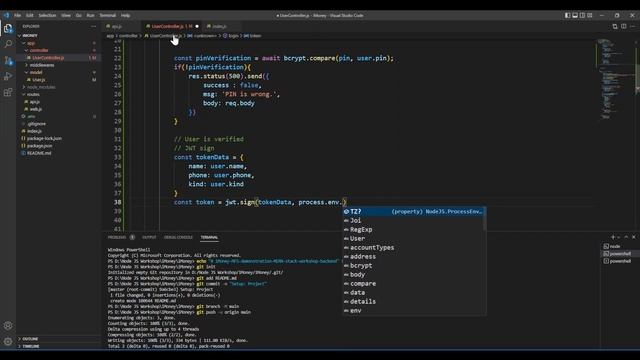Click the VS Code logo icon
This screenshot has height=360, width=640.
(x=6, y=15)
